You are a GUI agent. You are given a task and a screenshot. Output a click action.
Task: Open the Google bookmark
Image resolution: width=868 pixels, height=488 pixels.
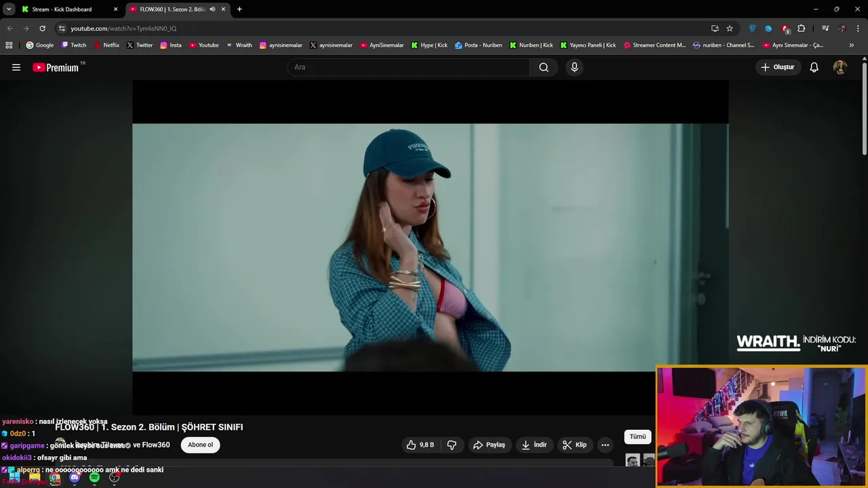point(40,45)
